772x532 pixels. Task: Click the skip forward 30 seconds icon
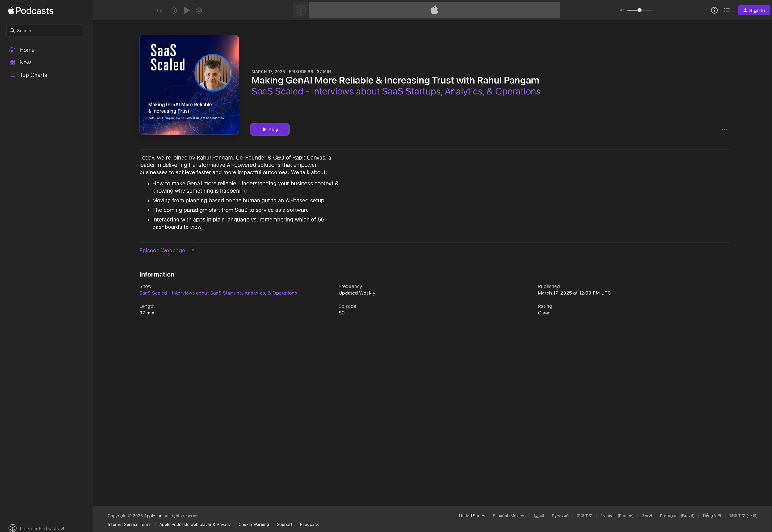199,11
